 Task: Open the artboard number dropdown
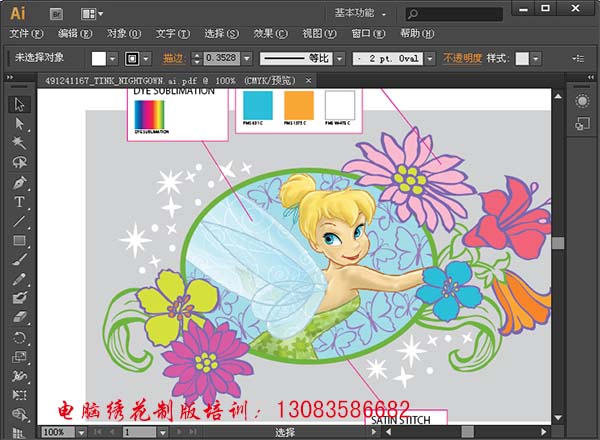163,433
